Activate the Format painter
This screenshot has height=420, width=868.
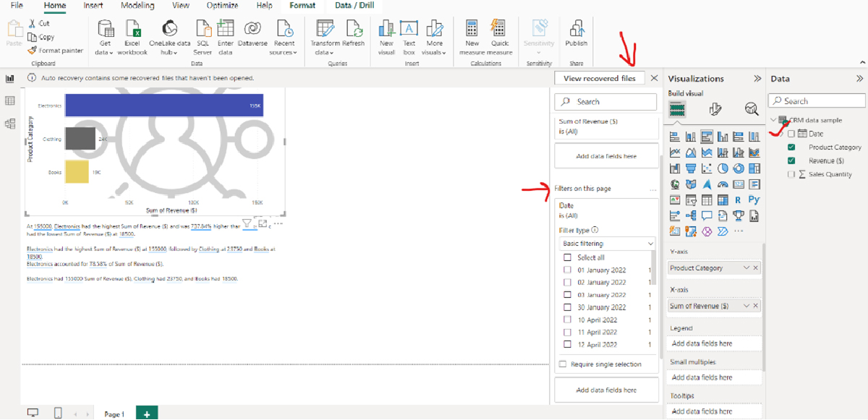tap(56, 51)
